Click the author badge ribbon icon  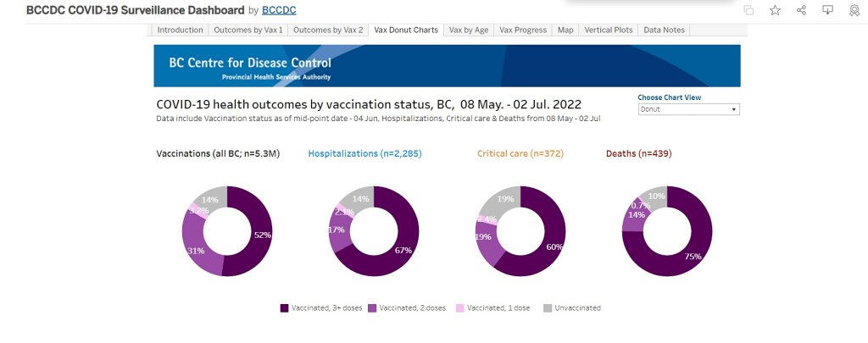click(854, 10)
